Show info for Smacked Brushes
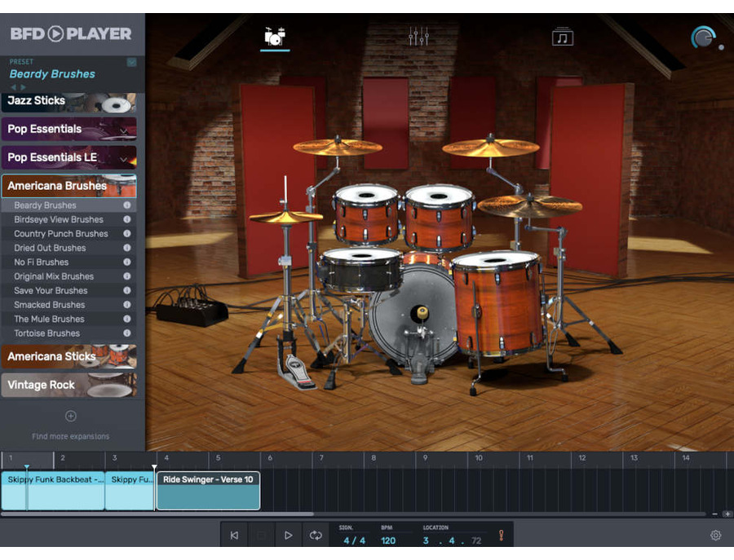 [x=127, y=305]
